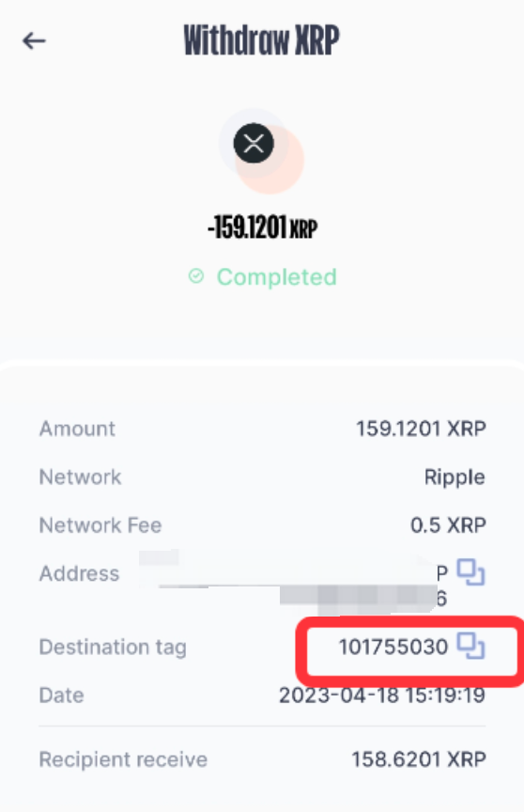Tap the Recipient receive value 158.6201 XRP
The height and width of the screenshot is (812, 524).
click(419, 759)
